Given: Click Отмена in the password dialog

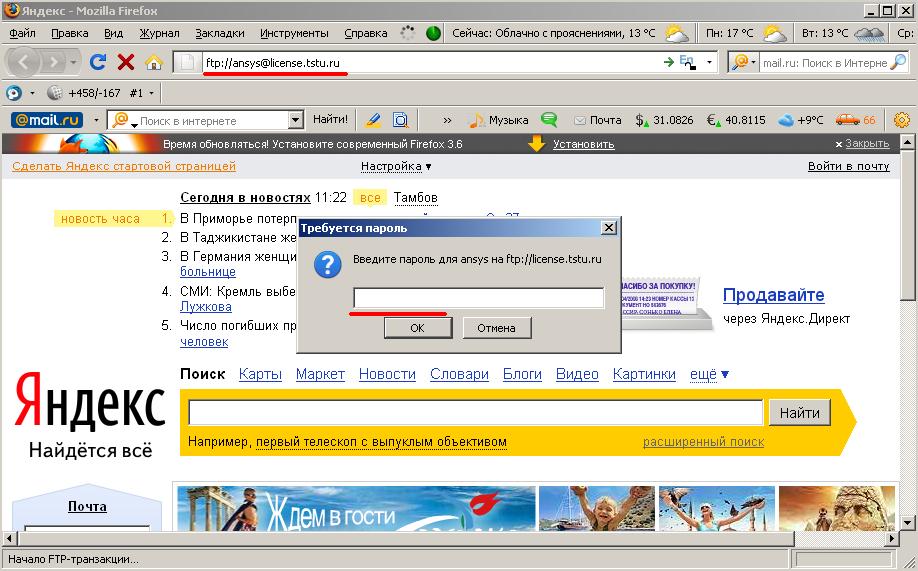Looking at the screenshot, I should pos(496,328).
